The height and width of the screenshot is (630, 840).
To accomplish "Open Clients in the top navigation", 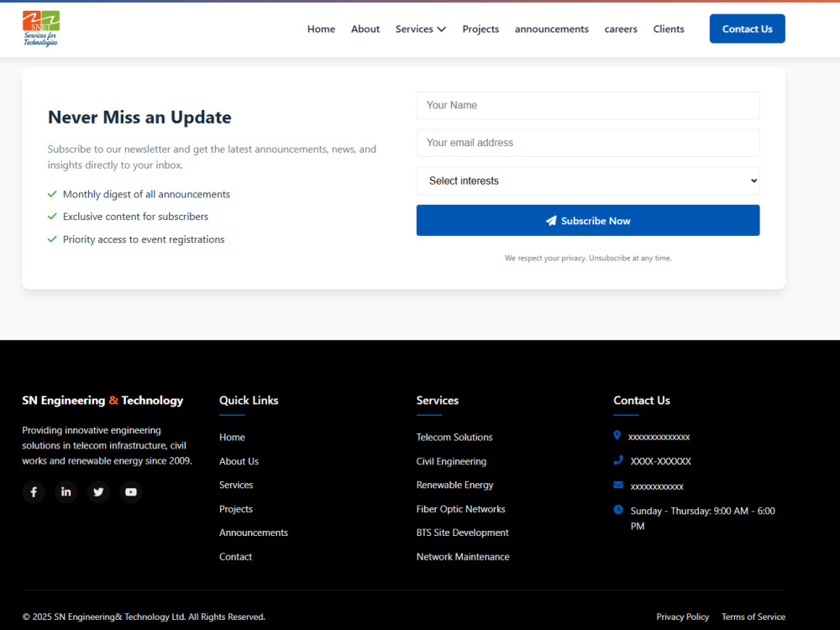I will point(669,29).
